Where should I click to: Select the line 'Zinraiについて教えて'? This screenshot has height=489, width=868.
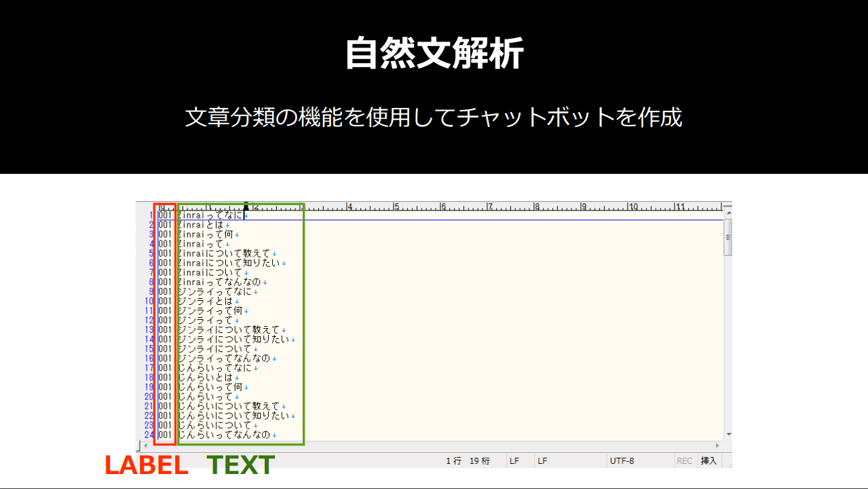(224, 253)
